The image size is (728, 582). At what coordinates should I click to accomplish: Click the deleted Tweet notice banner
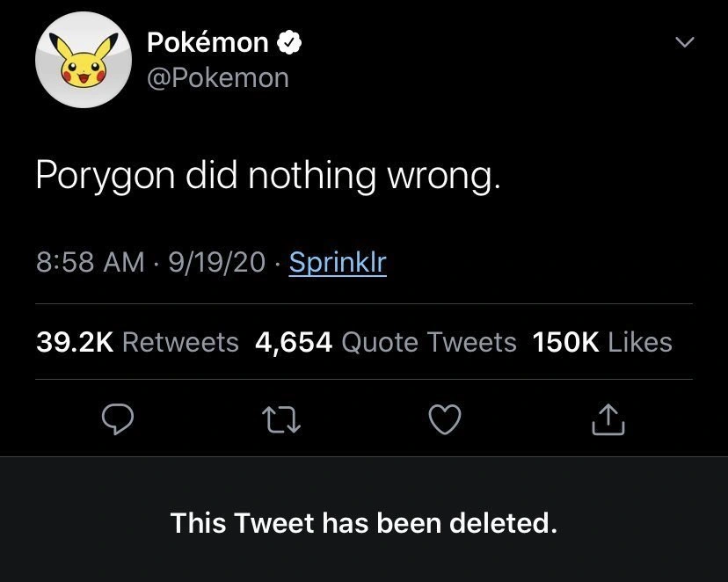364,522
